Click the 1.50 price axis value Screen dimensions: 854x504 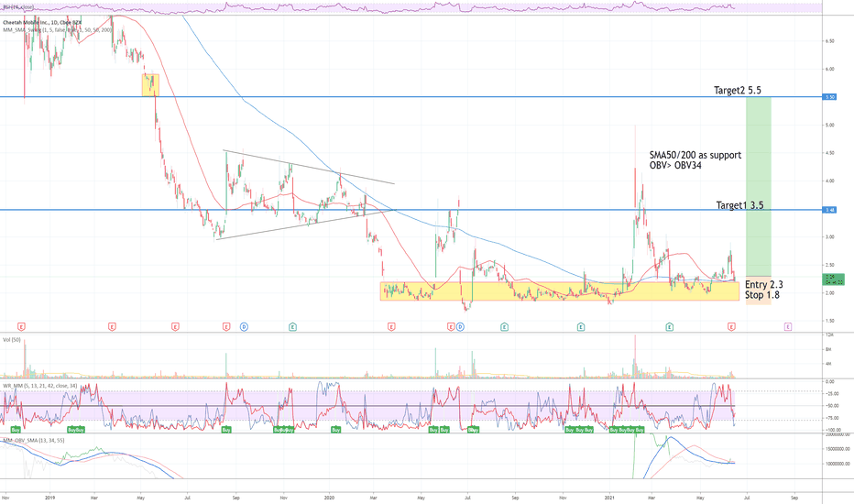click(x=829, y=321)
